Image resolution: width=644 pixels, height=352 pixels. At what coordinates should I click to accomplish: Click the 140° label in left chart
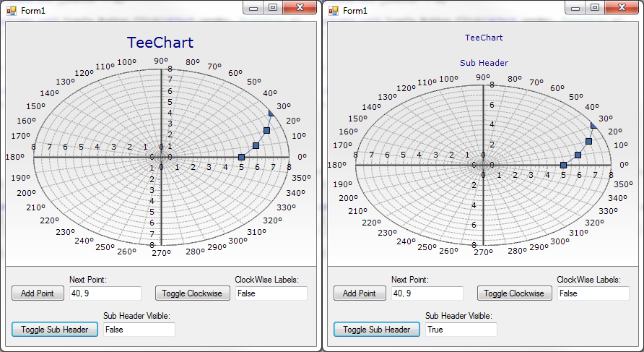pos(50,93)
